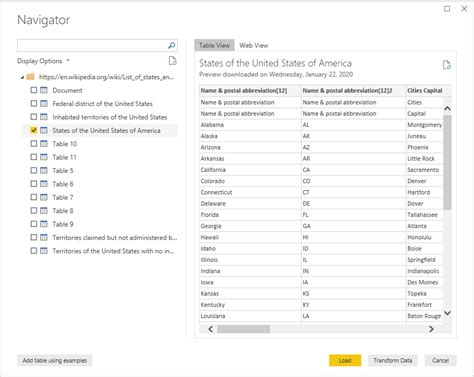Click the Alabama cell

point(250,125)
